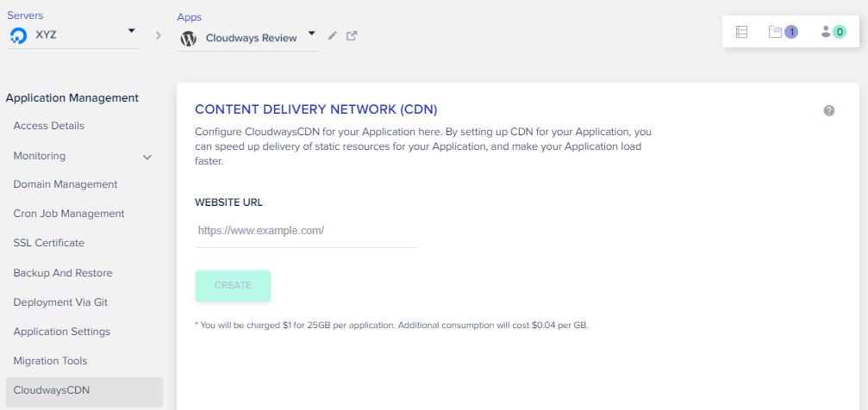Click the WordPress application logo icon

(189, 39)
